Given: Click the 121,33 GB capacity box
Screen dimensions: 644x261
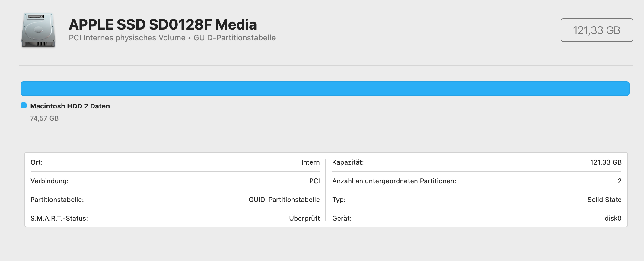Looking at the screenshot, I should coord(596,30).
